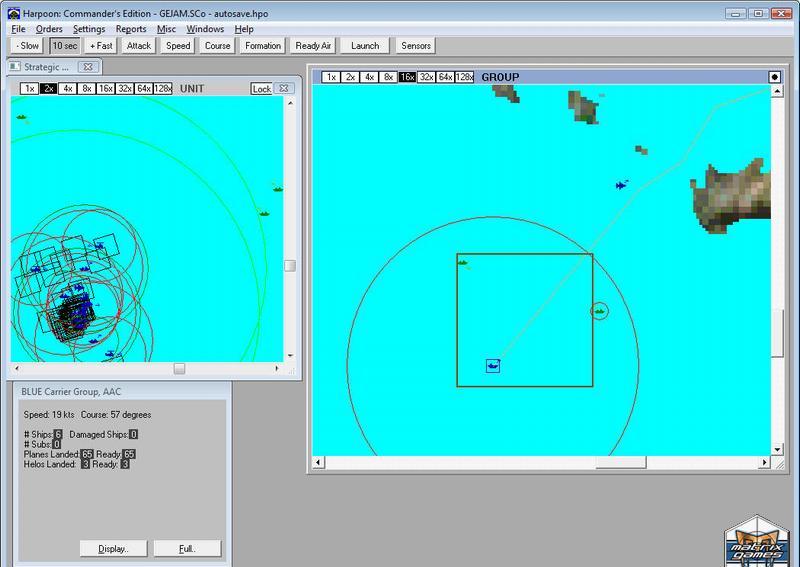Click the black dot button in the Group window header
The height and width of the screenshot is (567, 800).
[x=774, y=77]
